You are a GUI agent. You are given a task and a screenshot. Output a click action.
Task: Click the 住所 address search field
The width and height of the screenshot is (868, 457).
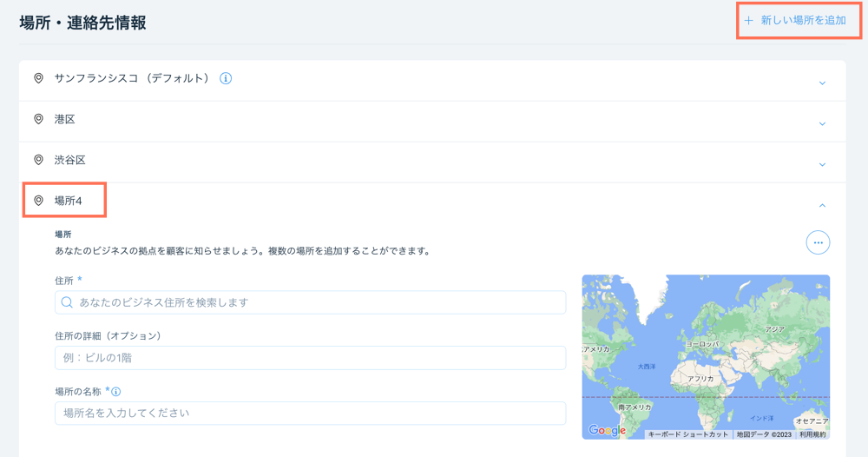point(310,302)
